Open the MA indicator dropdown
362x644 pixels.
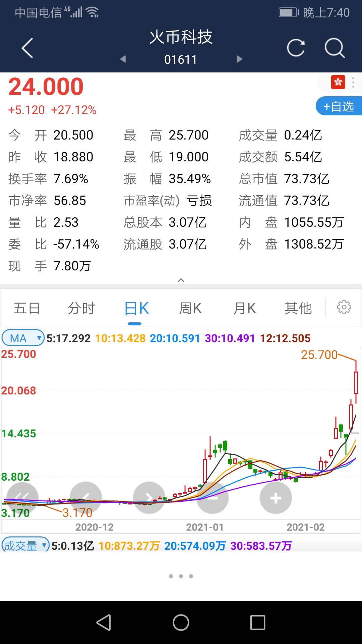pos(23,338)
